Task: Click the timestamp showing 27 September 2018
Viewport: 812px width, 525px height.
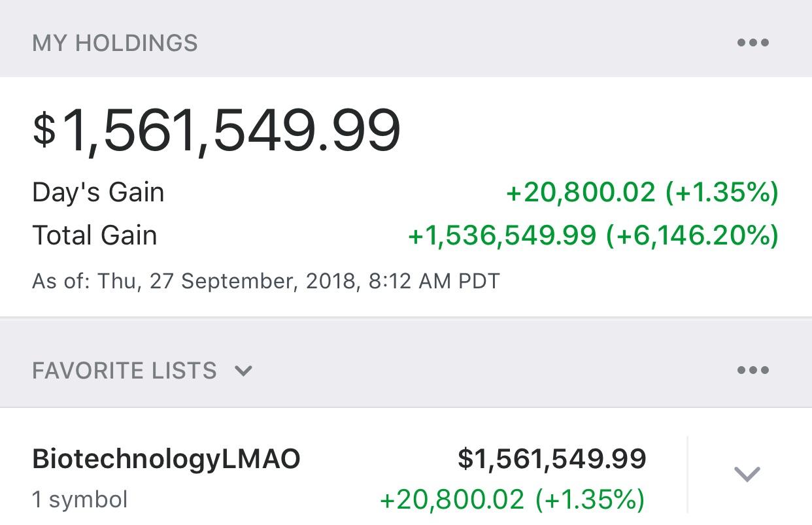Action: coord(265,280)
